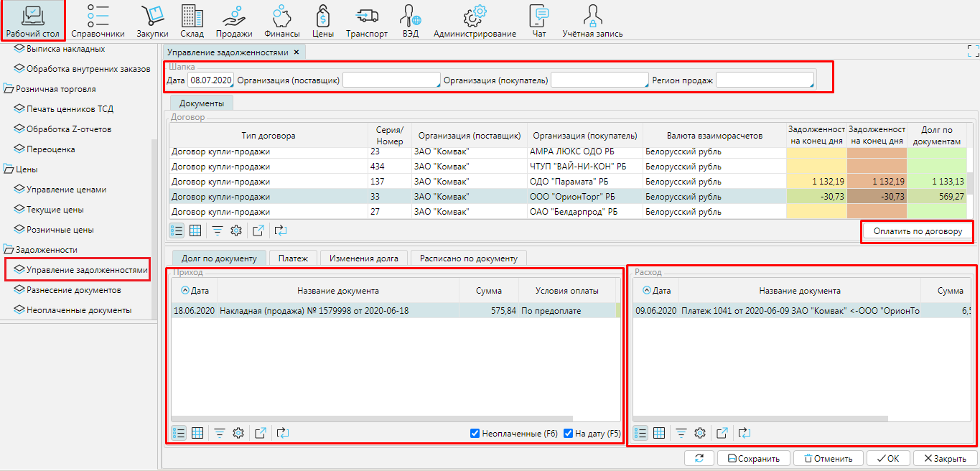Toggle the Неоплаченные (F6) checkbox
Image resolution: width=980 pixels, height=471 pixels.
tap(475, 434)
